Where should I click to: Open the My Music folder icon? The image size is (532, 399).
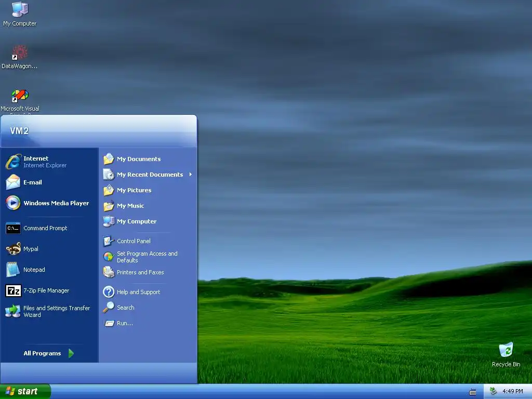point(109,206)
